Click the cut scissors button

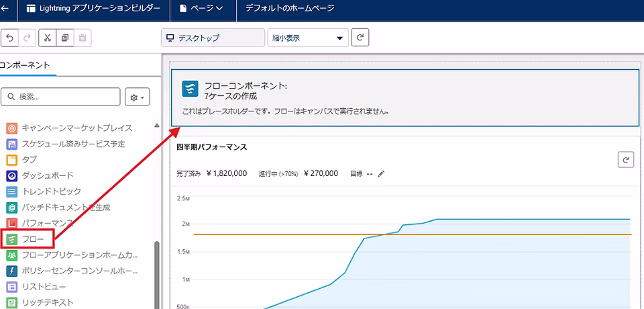[x=47, y=38]
